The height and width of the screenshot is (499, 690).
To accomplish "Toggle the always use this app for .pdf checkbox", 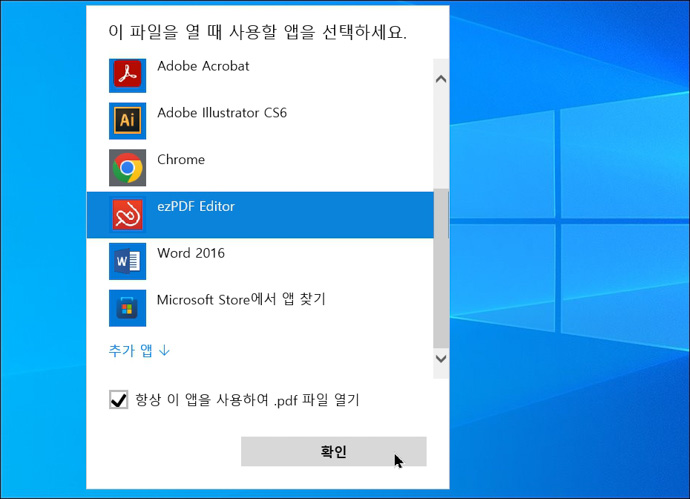I will click(118, 400).
